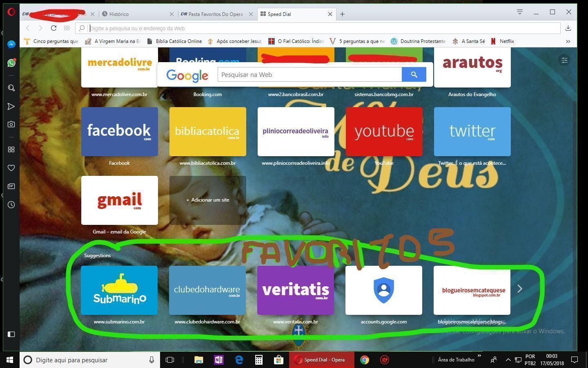
Task: Open history clock icon in sidebar
Action: 11,204
